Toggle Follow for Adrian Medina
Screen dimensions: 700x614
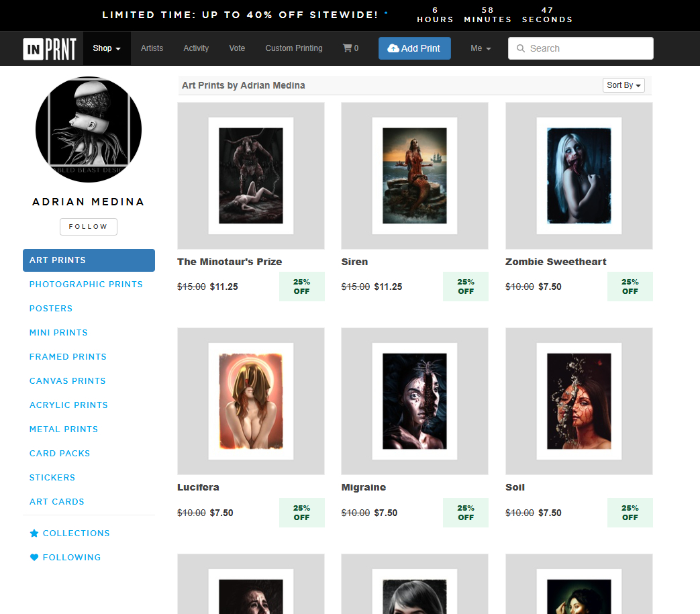tap(89, 227)
